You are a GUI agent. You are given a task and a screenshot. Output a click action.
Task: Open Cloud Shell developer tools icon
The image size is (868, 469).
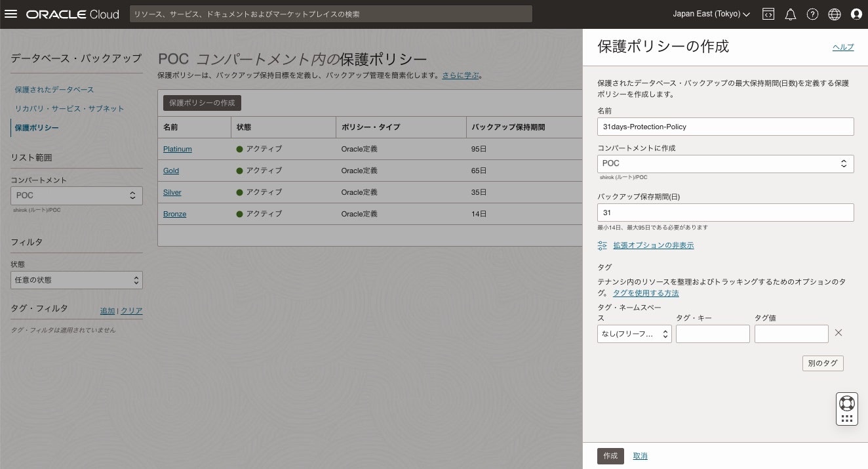[768, 14]
